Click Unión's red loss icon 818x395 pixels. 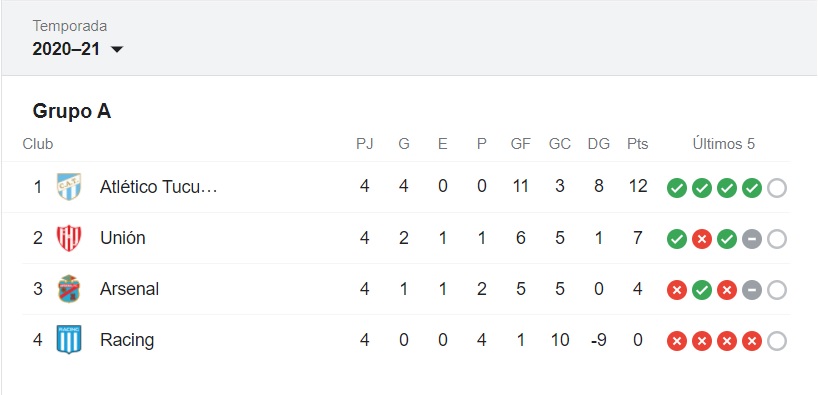click(x=702, y=239)
